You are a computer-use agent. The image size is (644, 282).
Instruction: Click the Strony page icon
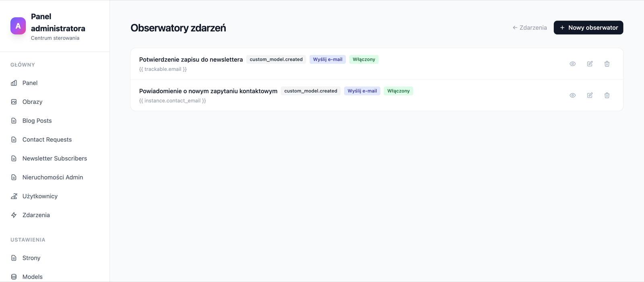pos(14,258)
